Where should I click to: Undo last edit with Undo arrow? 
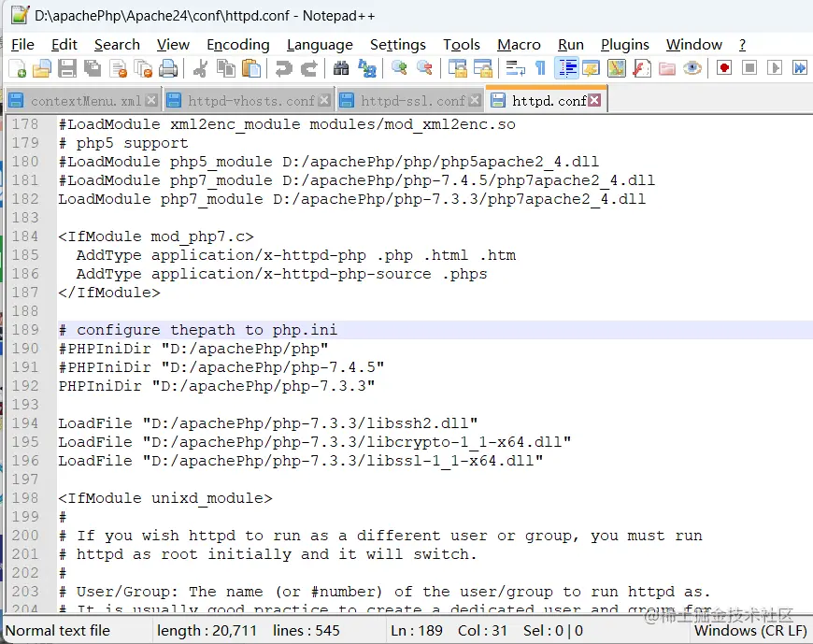(x=284, y=68)
